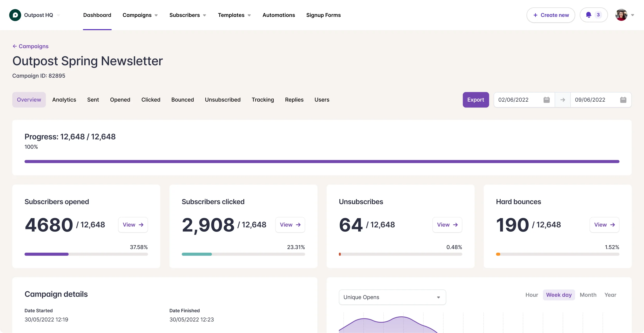Expand the Outpost HQ workspace switcher arrow
The height and width of the screenshot is (333, 644).
click(x=58, y=15)
